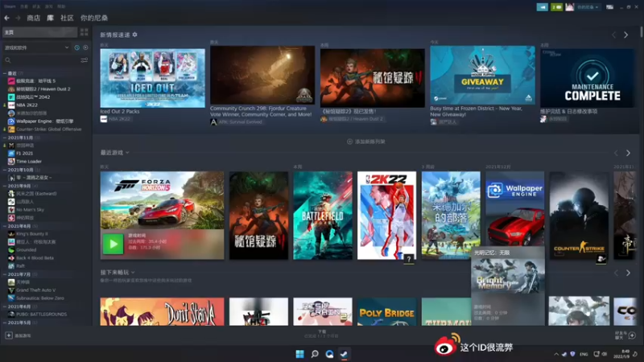Customize news with the gear icon
Image resolution: width=644 pixels, height=362 pixels.
pos(134,35)
